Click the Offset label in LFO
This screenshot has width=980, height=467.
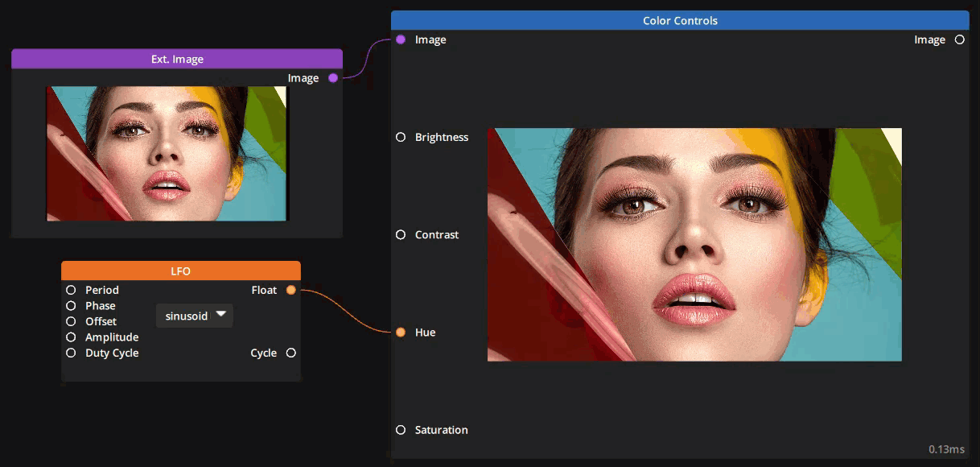pos(101,321)
